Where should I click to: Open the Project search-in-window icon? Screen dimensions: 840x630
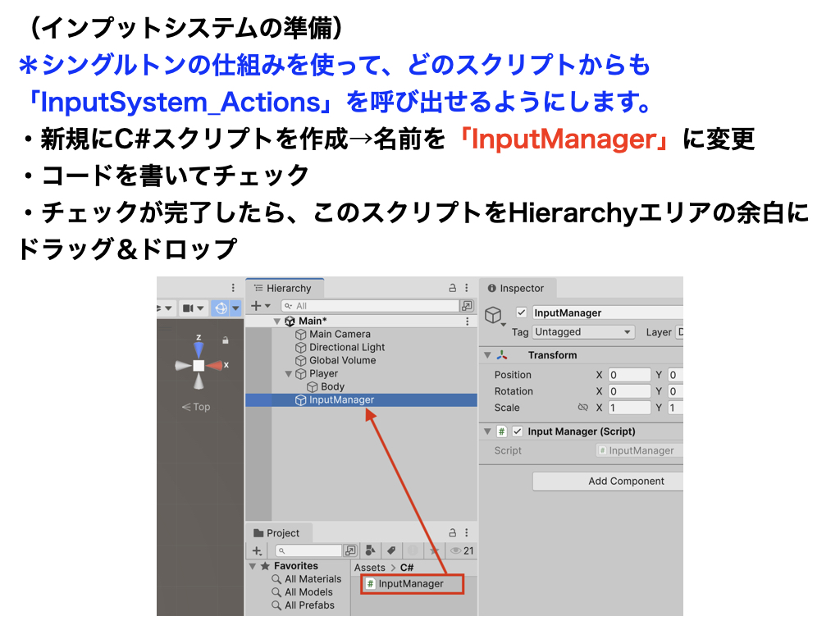click(351, 550)
